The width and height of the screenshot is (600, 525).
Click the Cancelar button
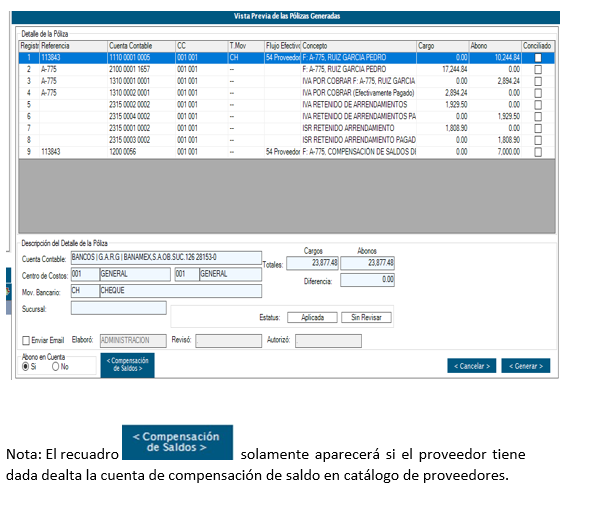[x=472, y=366]
